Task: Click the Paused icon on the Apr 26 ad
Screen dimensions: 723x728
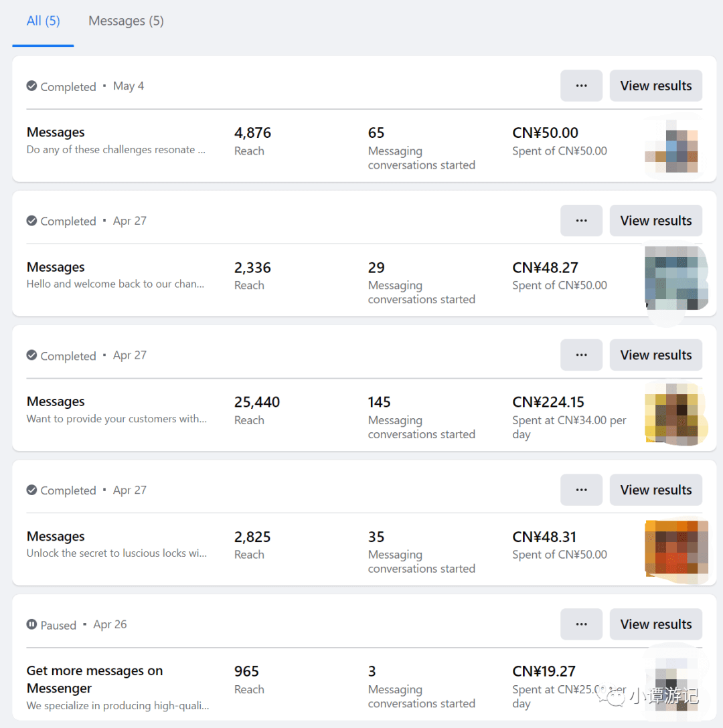Action: coord(31,624)
